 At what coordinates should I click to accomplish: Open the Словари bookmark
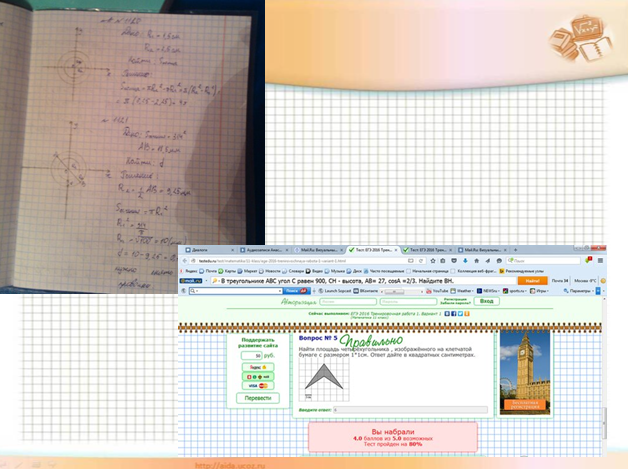pos(293,271)
